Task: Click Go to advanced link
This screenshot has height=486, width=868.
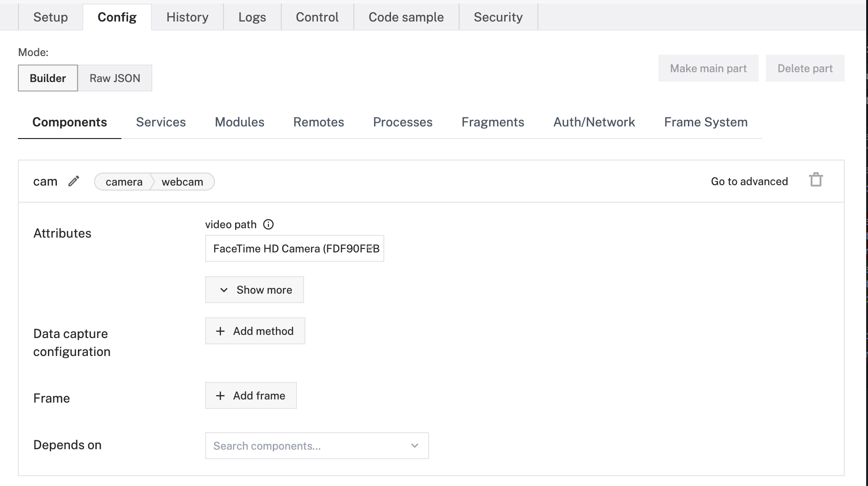Action: pos(749,181)
